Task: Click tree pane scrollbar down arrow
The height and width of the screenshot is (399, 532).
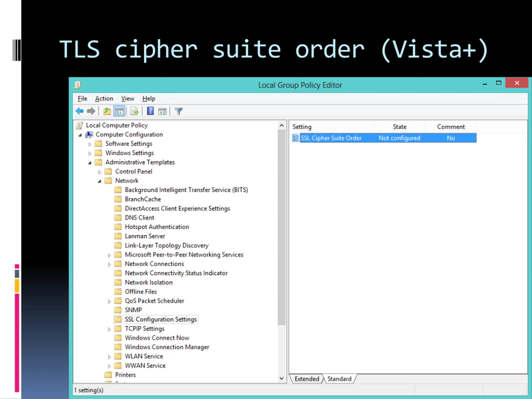Action: tap(281, 378)
